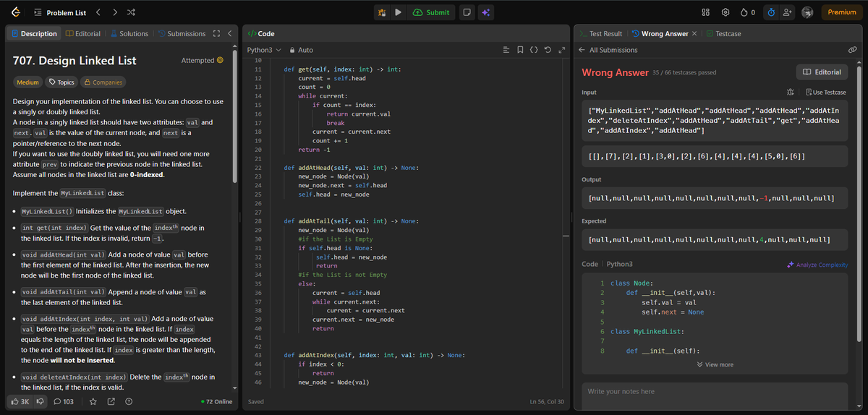Go back to All Submissions

(x=608, y=50)
